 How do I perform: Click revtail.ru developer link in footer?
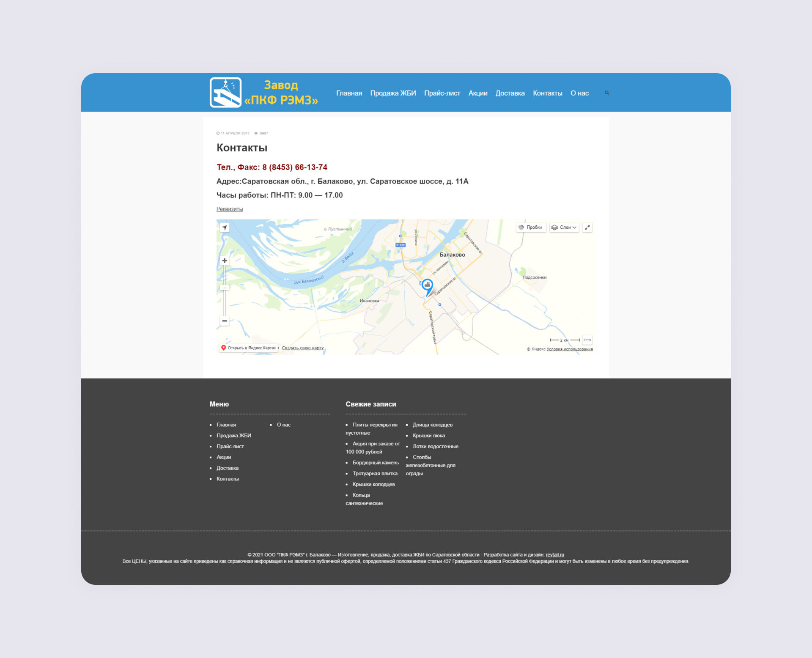pos(555,555)
